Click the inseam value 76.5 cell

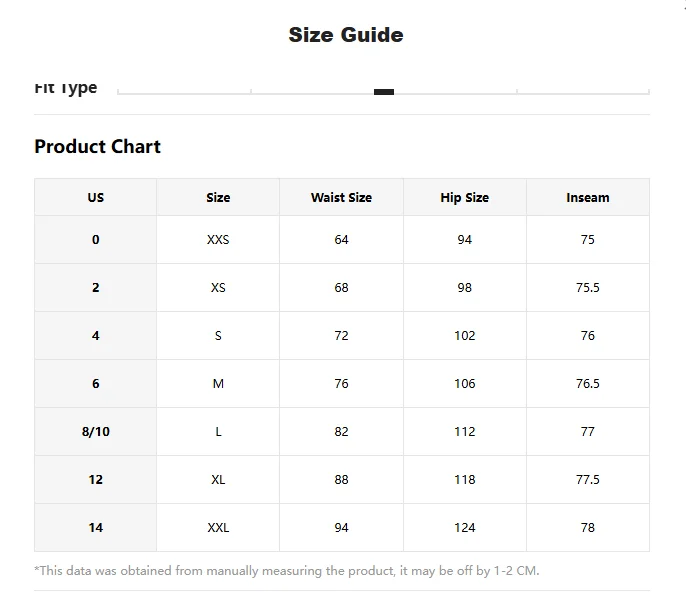588,384
